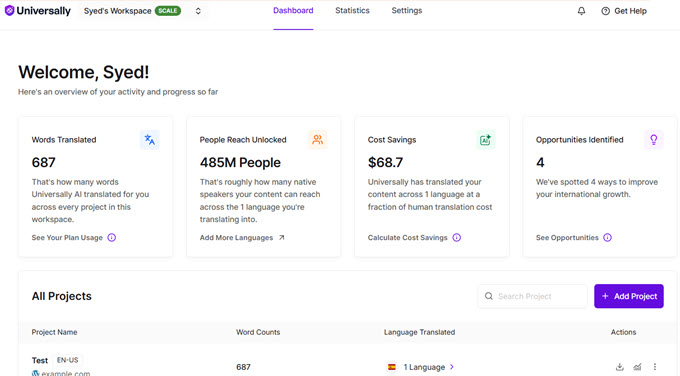Click info icon beside Calculate Cost Savings
The image size is (680, 376).
457,238
